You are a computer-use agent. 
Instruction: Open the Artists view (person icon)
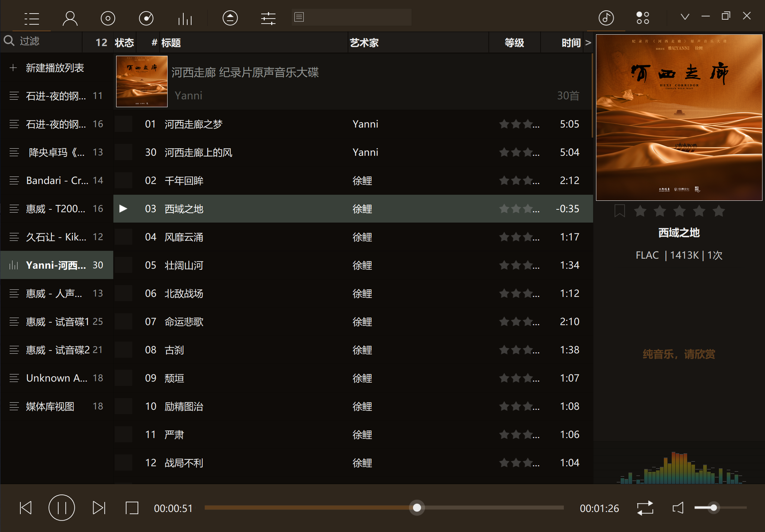(70, 18)
